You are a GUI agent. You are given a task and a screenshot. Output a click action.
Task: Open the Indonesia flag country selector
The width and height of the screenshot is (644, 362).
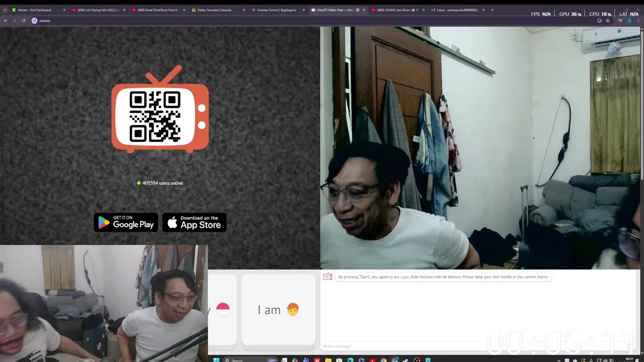tap(222, 310)
